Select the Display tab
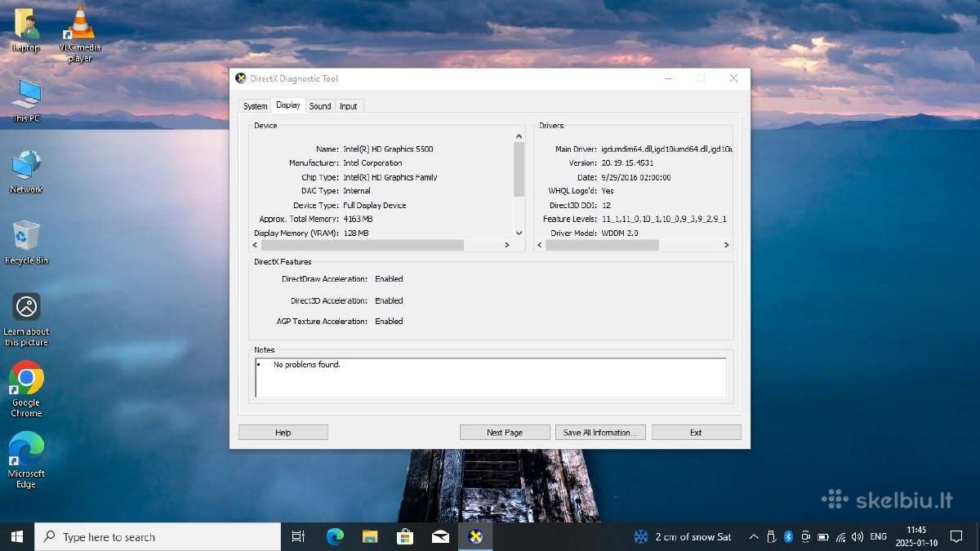Viewport: 980px width, 551px height. 287,105
